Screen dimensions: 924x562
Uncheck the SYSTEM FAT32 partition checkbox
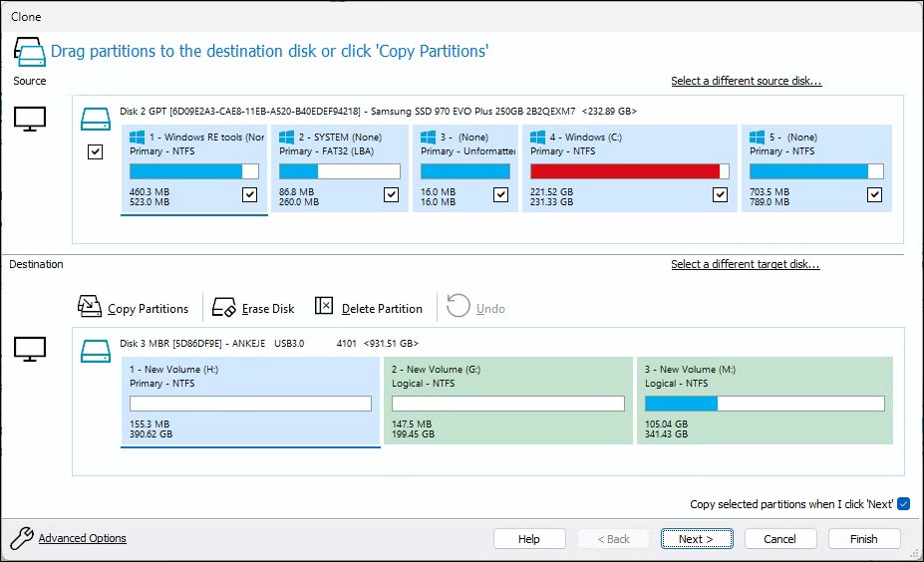391,195
